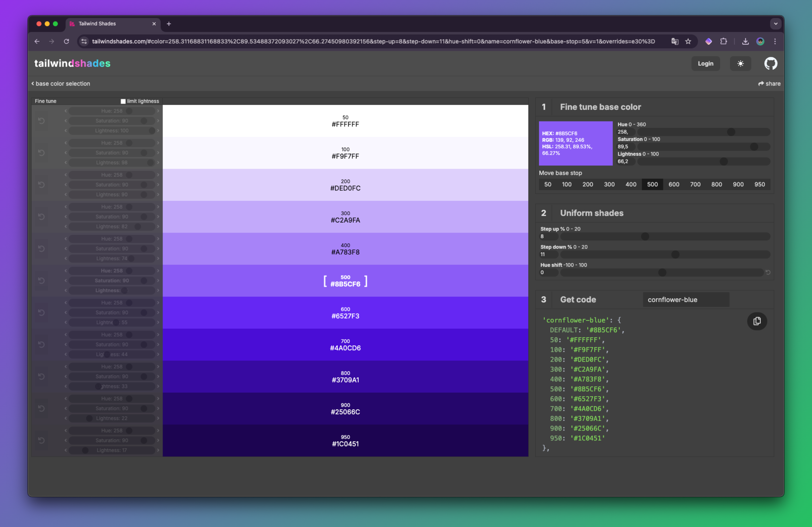Go back to base color selection

61,83
